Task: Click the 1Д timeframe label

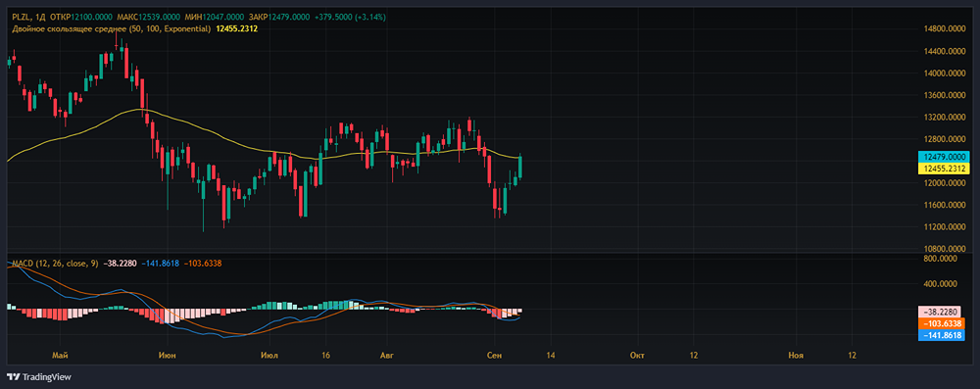Action: click(x=40, y=17)
